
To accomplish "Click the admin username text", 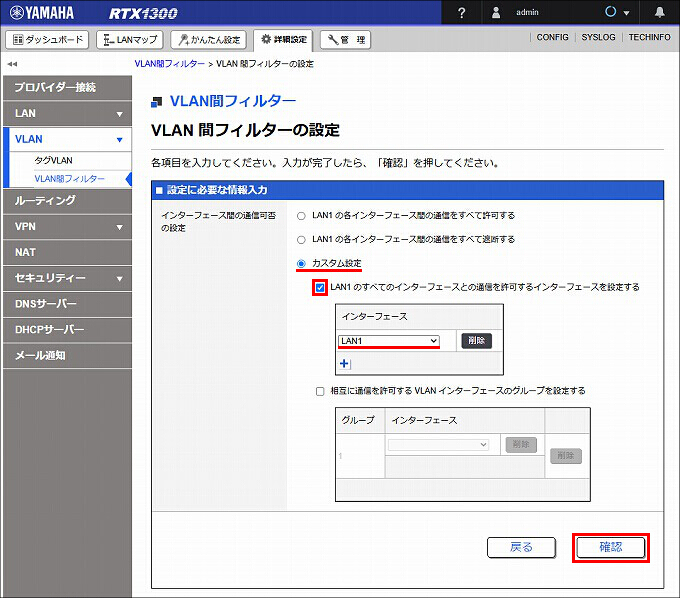I will (x=527, y=13).
